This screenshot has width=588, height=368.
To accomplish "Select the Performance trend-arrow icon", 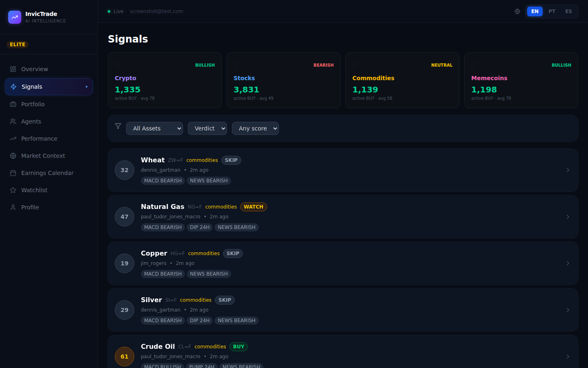I will click(x=13, y=138).
